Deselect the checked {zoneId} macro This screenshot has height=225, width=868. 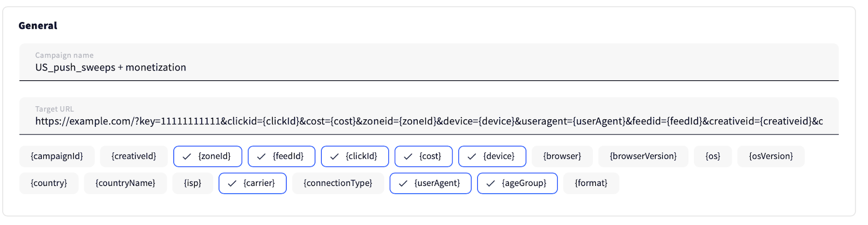point(208,156)
